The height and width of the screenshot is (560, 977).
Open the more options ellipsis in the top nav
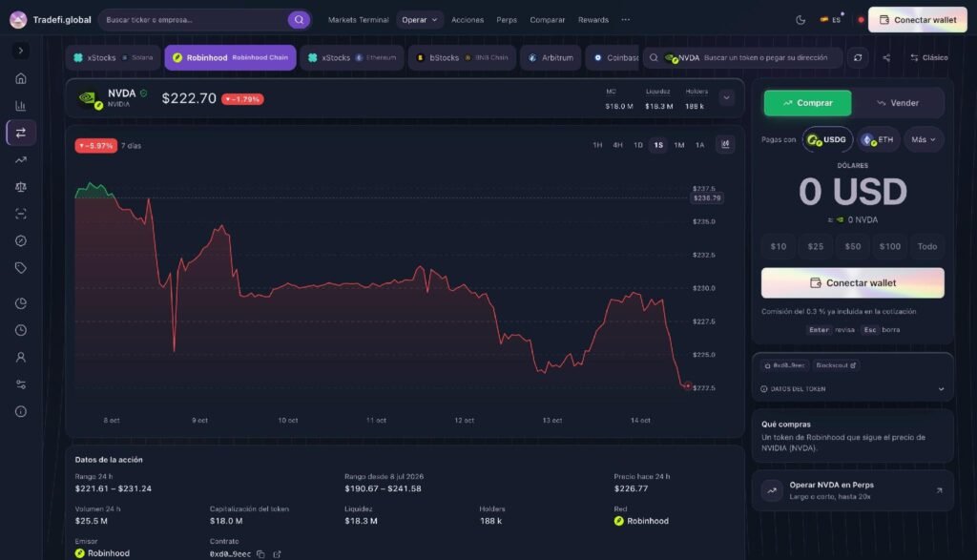click(626, 20)
